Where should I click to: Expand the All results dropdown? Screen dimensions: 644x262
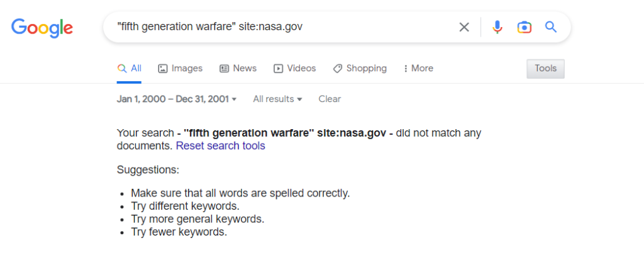(277, 99)
